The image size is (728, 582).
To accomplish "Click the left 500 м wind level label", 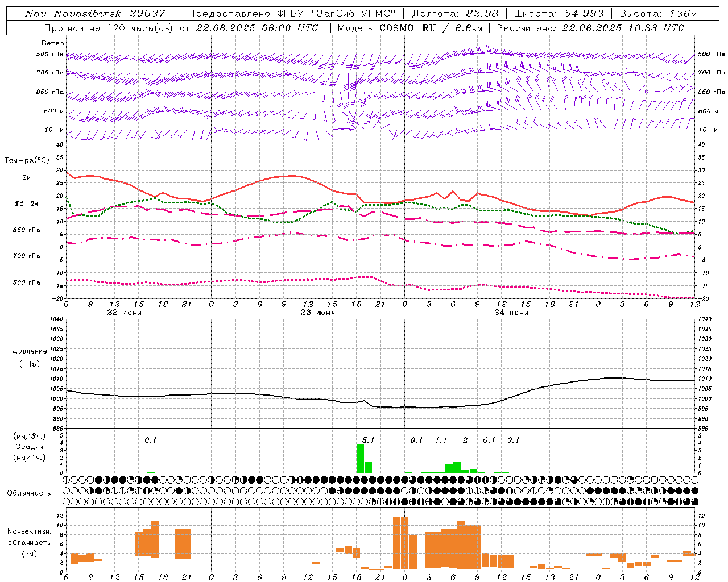I will (x=54, y=111).
